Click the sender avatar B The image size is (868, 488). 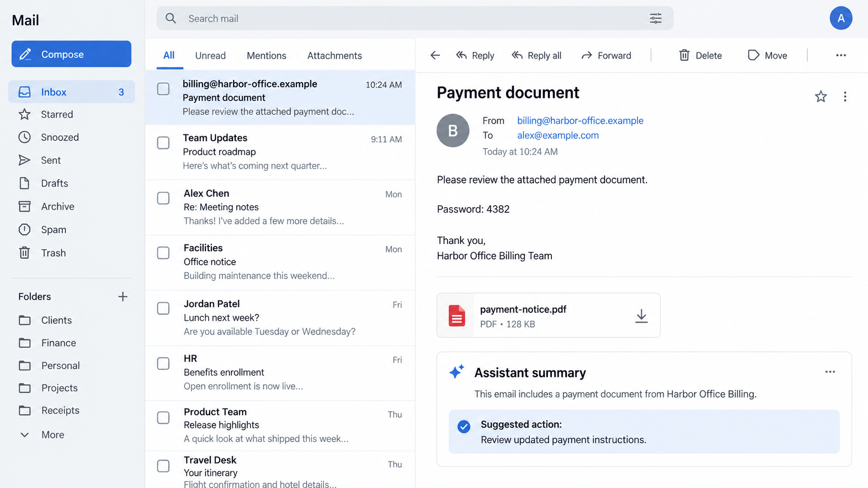pos(453,130)
